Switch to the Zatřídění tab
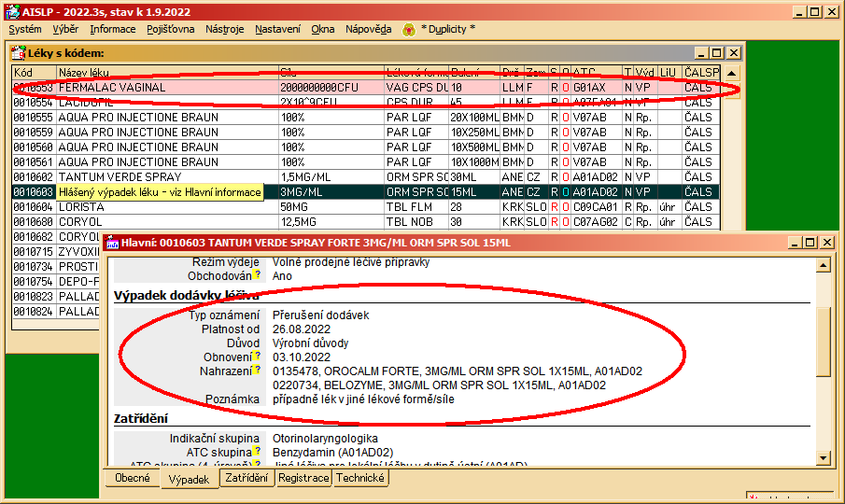 pos(246,478)
